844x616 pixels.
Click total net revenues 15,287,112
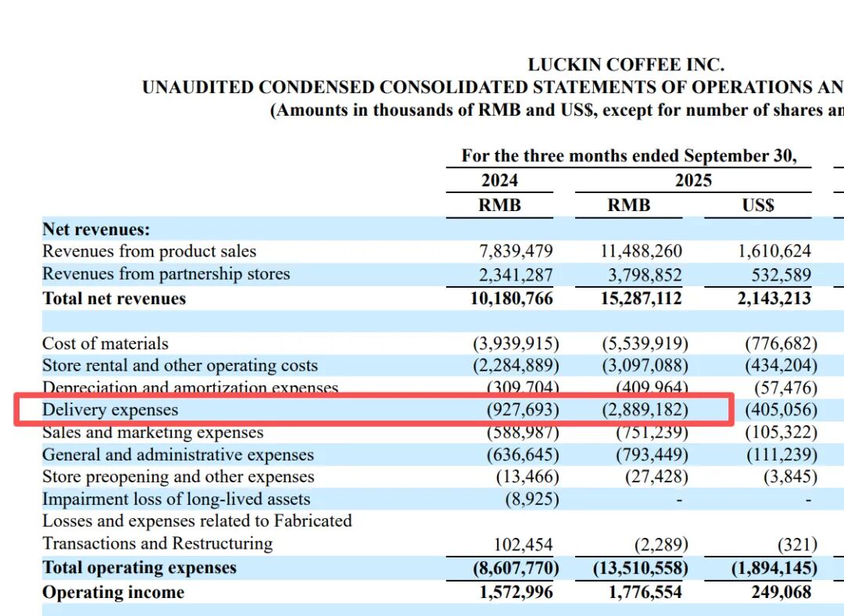click(642, 299)
